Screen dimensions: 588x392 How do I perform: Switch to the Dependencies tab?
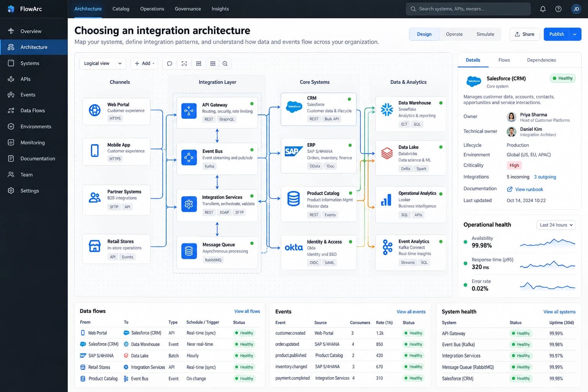tap(541, 60)
